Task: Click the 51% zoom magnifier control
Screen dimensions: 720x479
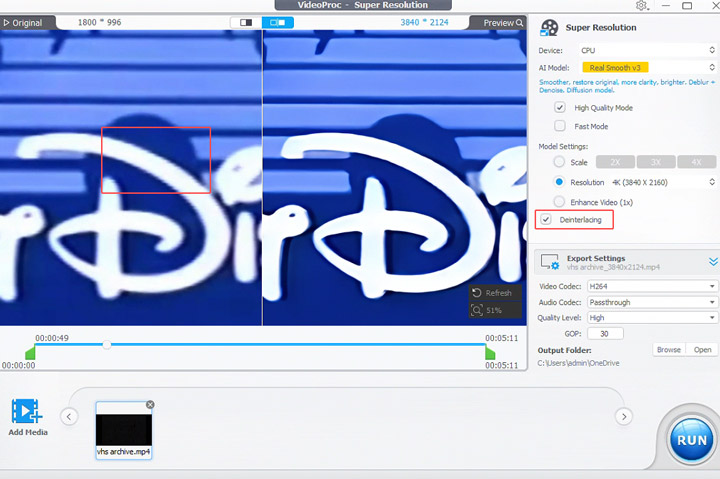Action: (495, 310)
